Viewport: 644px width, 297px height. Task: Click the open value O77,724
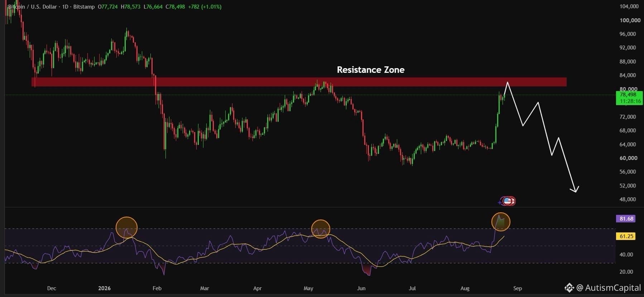point(108,7)
